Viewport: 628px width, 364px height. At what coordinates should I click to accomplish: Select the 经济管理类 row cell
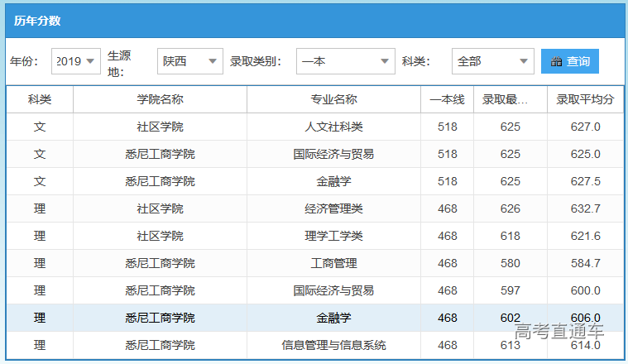pos(333,208)
